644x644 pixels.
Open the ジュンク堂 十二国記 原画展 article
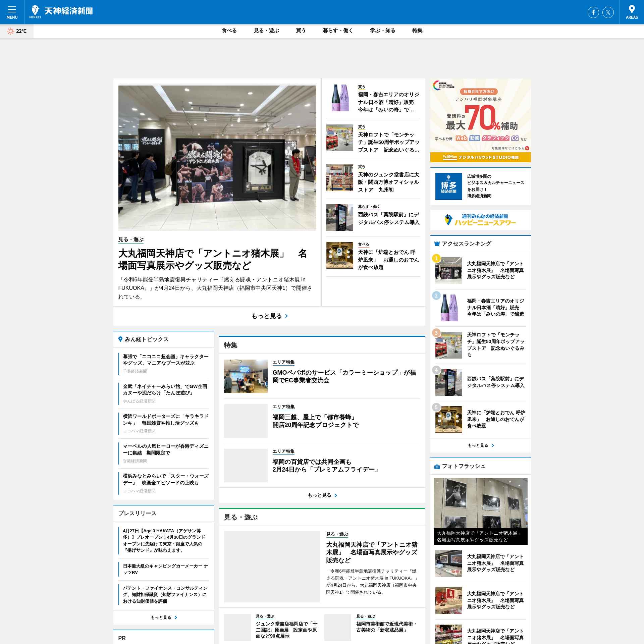[287, 630]
